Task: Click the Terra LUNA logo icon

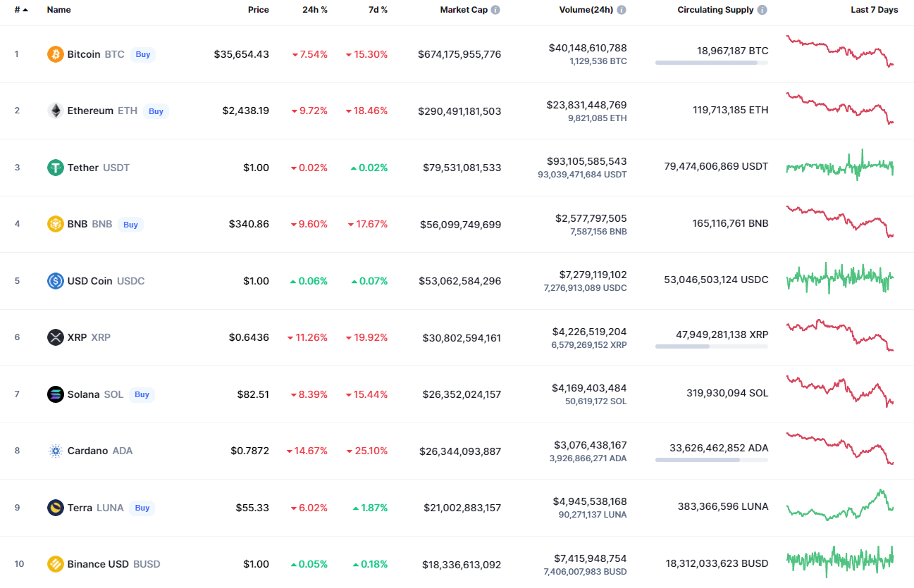Action: coord(55,508)
